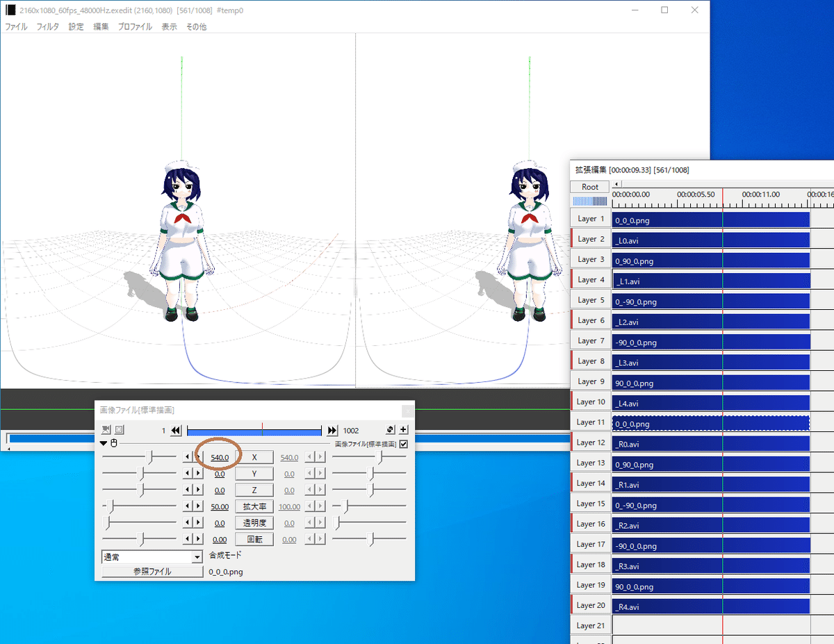The height and width of the screenshot is (644, 834).
Task: Decrease X value with left stepper arrow
Action: pyautogui.click(x=186, y=457)
